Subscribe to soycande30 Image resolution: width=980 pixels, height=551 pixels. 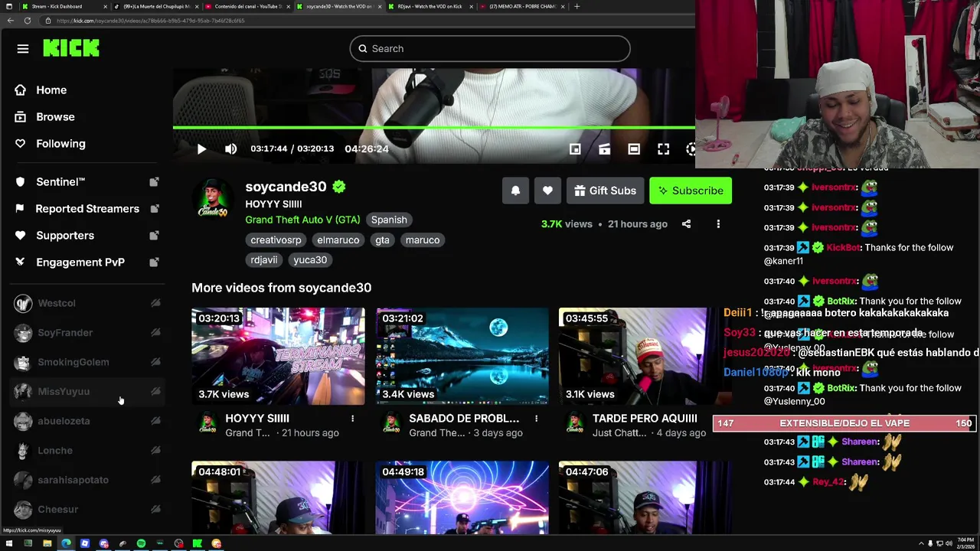pyautogui.click(x=691, y=191)
